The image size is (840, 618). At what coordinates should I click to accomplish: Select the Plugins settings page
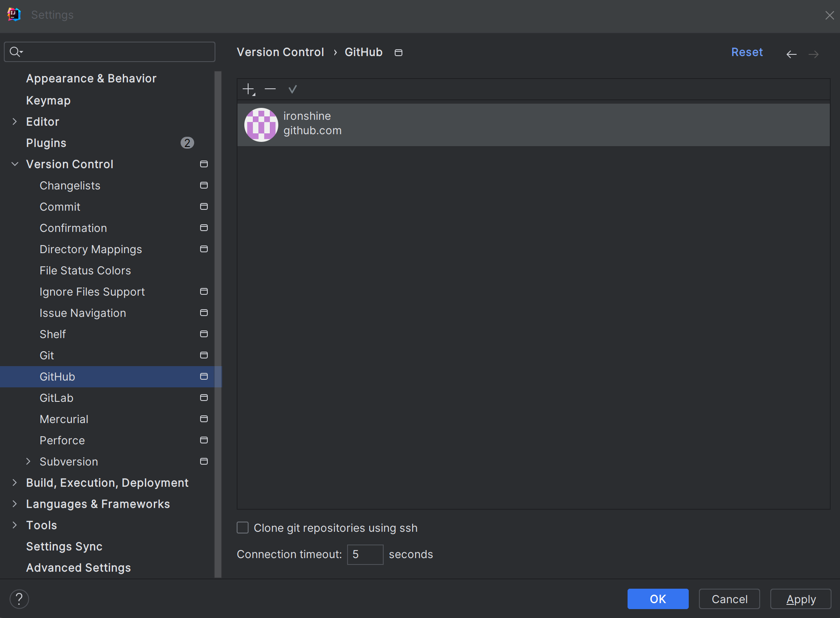[46, 143]
